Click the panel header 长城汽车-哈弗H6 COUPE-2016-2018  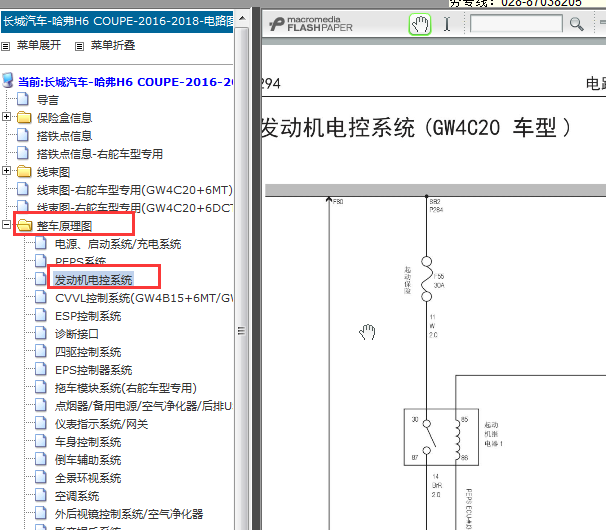point(117,21)
